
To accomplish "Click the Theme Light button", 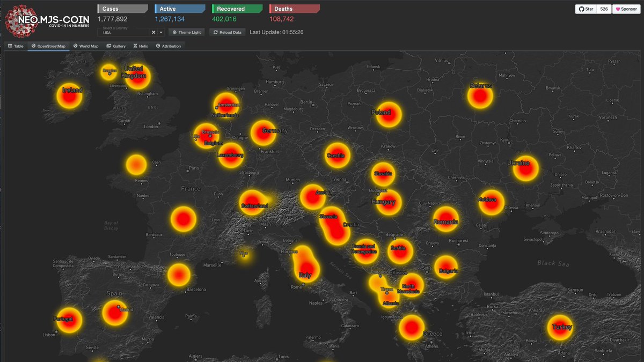I will (x=187, y=32).
